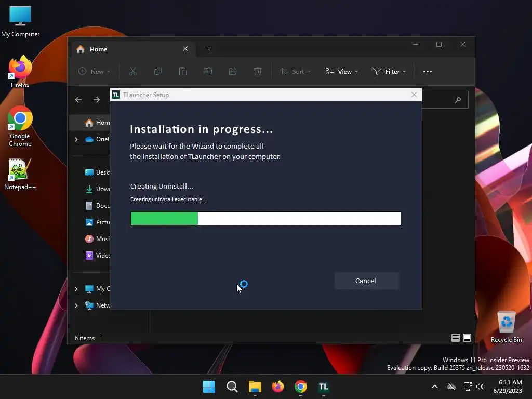Select Music in the navigation pane
The image size is (532, 399).
[x=97, y=239]
